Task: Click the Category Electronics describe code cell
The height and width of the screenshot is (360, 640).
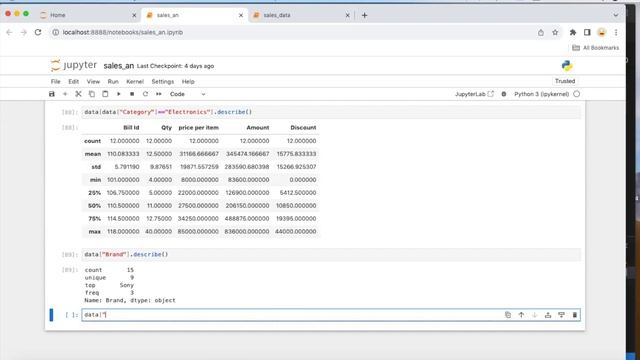Action: [331, 112]
